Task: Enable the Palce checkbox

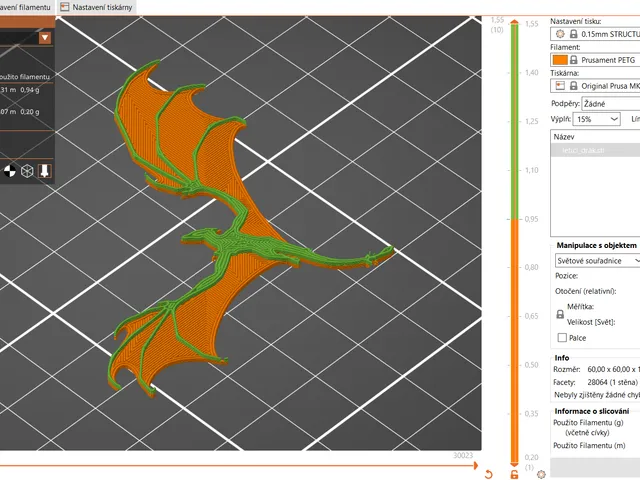Action: pos(562,338)
